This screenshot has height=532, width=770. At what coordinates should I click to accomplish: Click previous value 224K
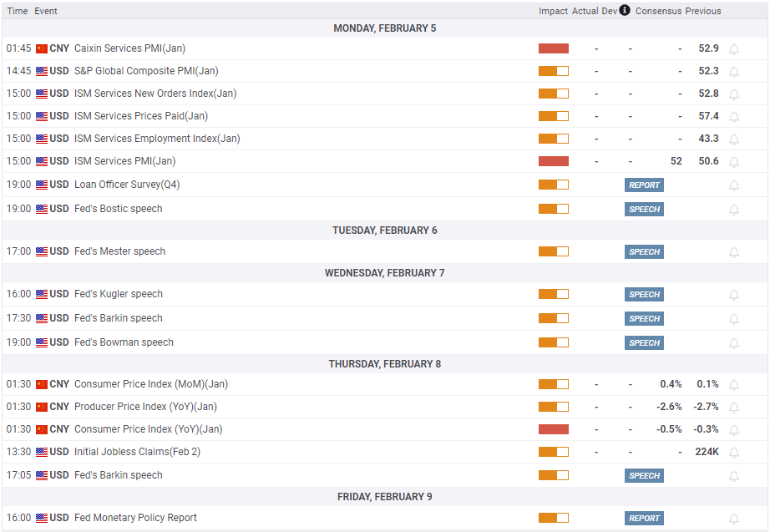707,452
